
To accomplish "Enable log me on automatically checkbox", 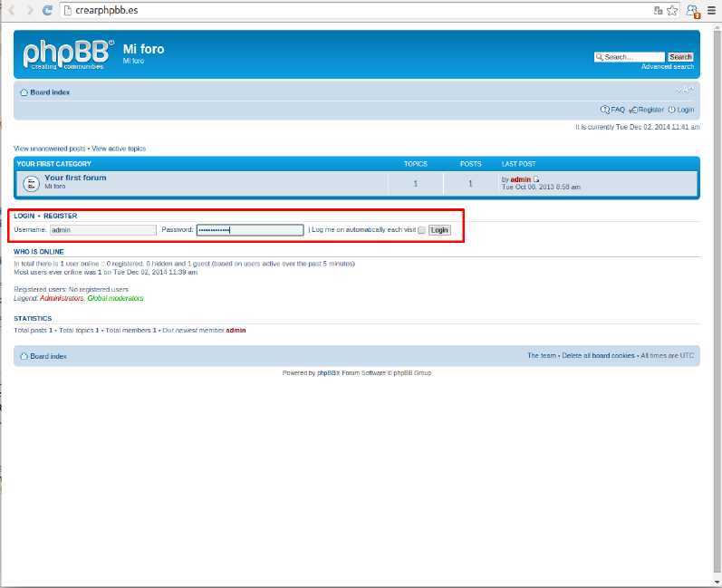I will click(x=421, y=230).
